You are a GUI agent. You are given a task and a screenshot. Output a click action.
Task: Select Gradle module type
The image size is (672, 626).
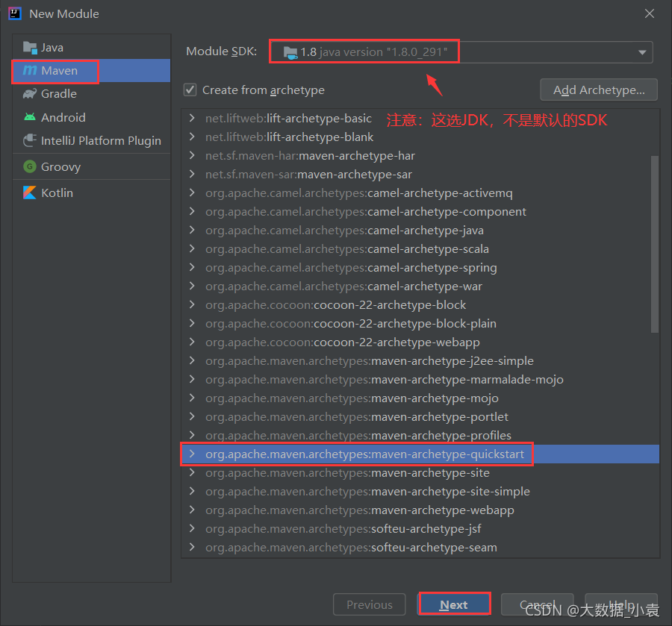92,94
